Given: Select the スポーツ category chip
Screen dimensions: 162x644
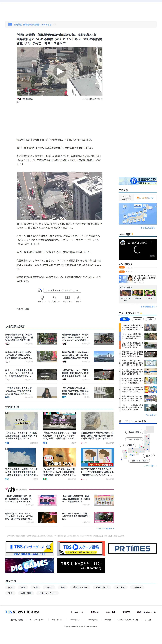Looking at the screenshot, I should tap(137, 587).
